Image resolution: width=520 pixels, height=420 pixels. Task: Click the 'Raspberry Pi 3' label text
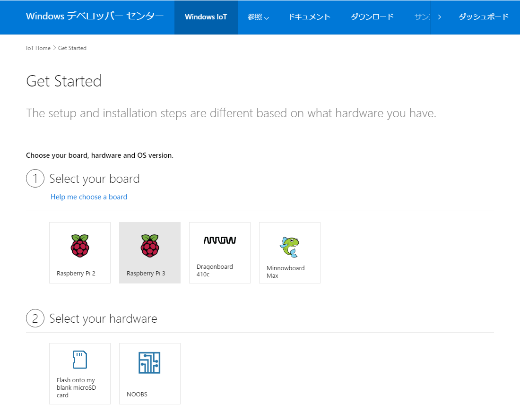point(146,273)
